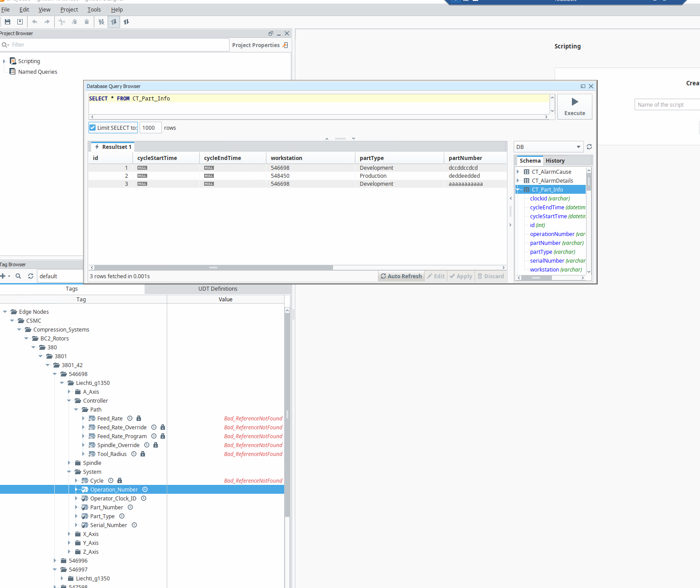Expand the CT_AlarmDetails table node
The image size is (700, 588).
pyautogui.click(x=518, y=181)
